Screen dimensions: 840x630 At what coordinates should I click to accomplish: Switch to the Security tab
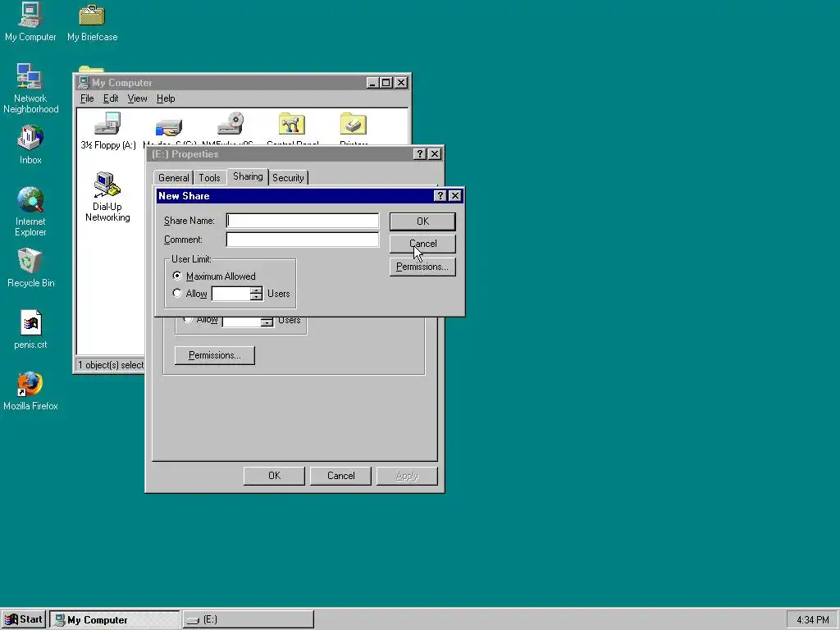(288, 178)
